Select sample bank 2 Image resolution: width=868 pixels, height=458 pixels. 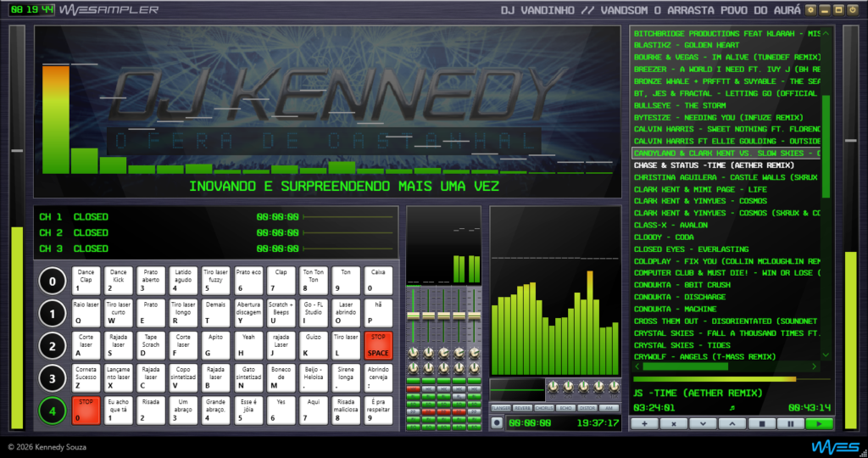tap(53, 346)
